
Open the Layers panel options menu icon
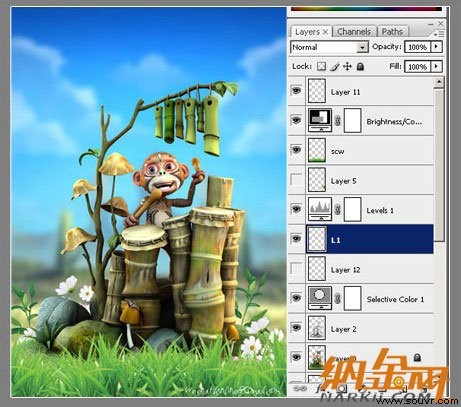click(440, 34)
